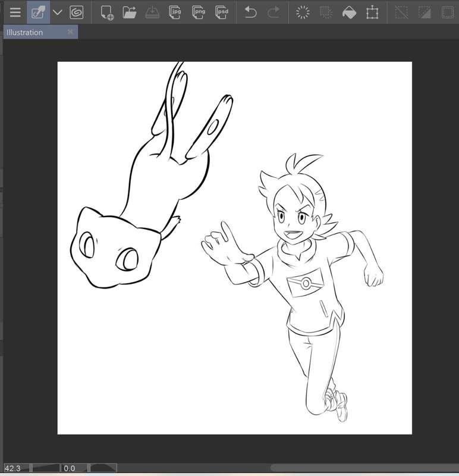The image size is (459, 476).
Task: Click the Scale/Rotate transform icon
Action: coord(372,12)
